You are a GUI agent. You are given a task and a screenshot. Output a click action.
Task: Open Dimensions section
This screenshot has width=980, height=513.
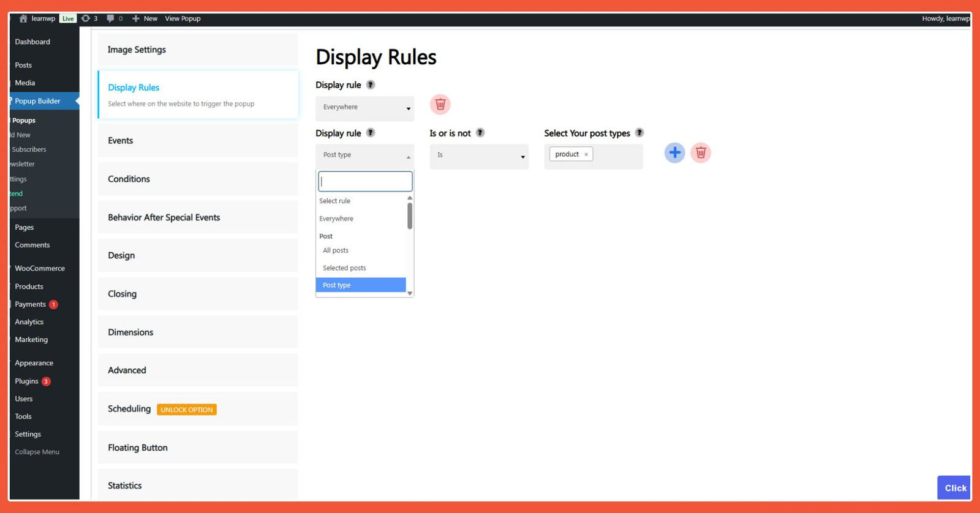coord(198,332)
